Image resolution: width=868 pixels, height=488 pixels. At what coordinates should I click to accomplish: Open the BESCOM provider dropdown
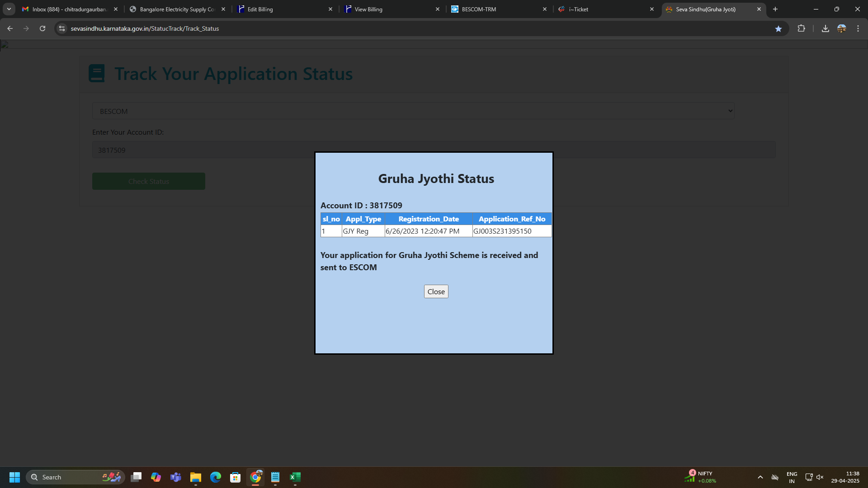tap(413, 111)
